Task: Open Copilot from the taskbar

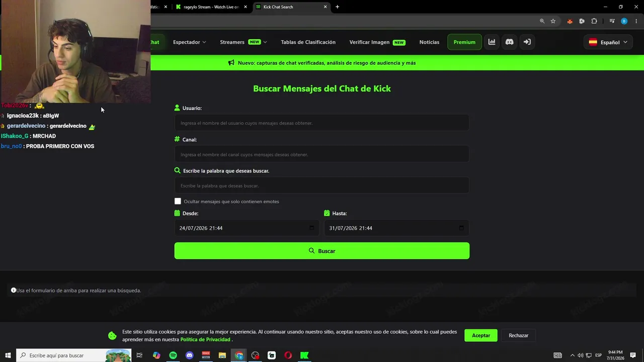Action: [156, 355]
